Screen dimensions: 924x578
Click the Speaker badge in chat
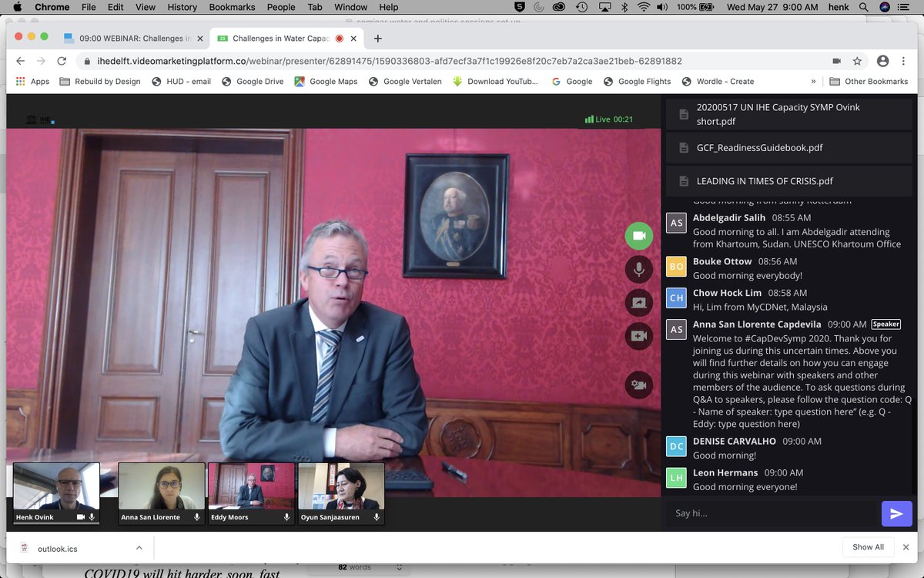pos(886,324)
